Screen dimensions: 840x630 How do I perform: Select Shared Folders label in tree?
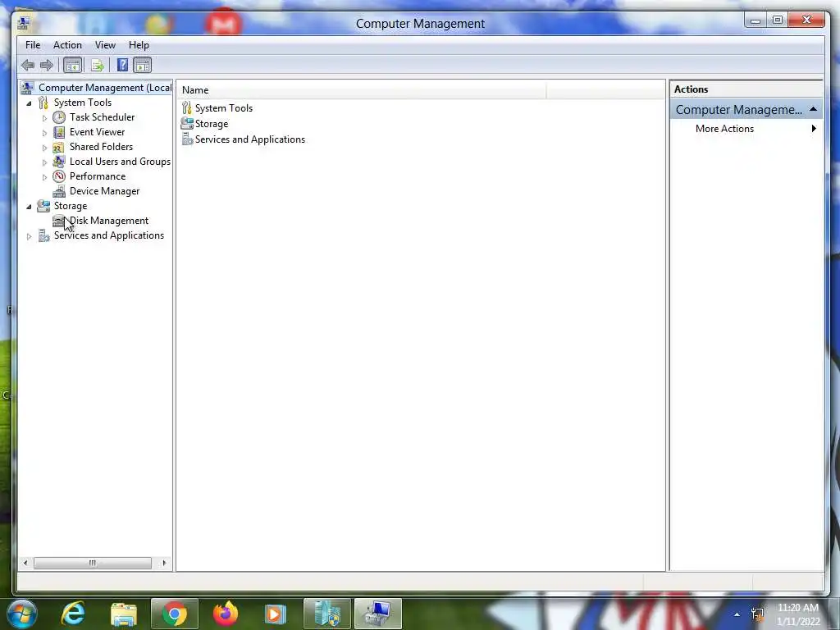pos(101,147)
